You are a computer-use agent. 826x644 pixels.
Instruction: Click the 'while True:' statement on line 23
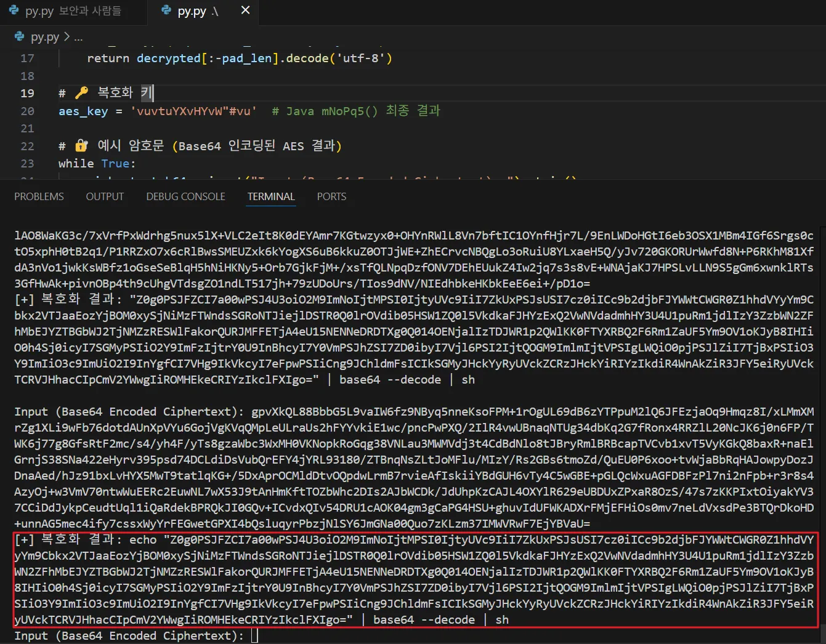tap(97, 164)
